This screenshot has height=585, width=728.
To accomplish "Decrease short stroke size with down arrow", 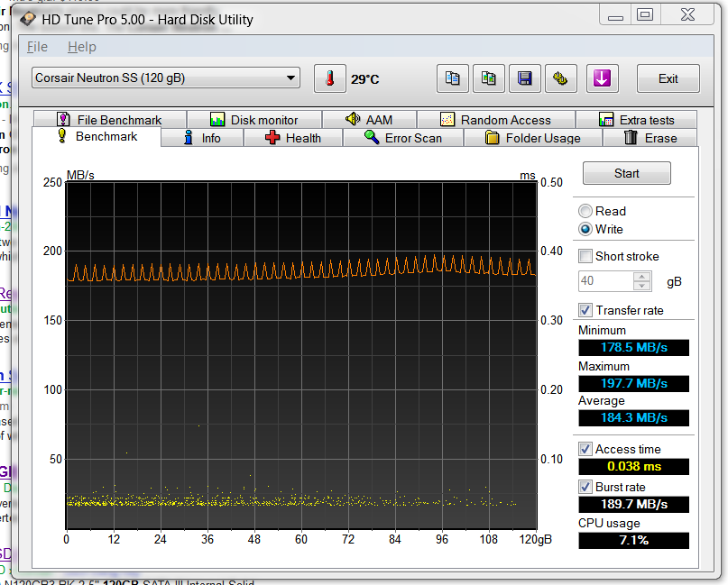I will click(x=642, y=287).
